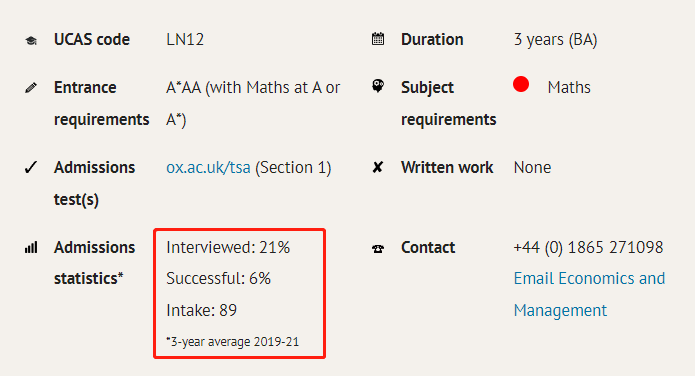Click the cross icon next to Written work

(377, 167)
